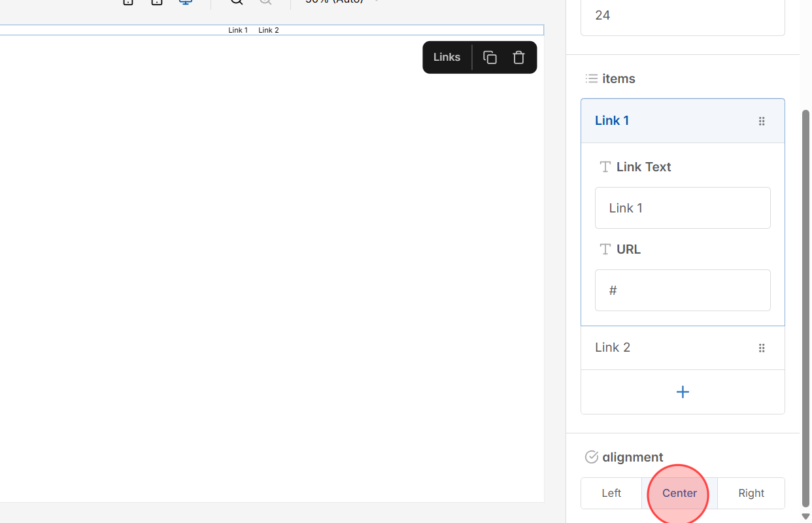Select Right alignment
This screenshot has height=523, width=812.
click(751, 493)
